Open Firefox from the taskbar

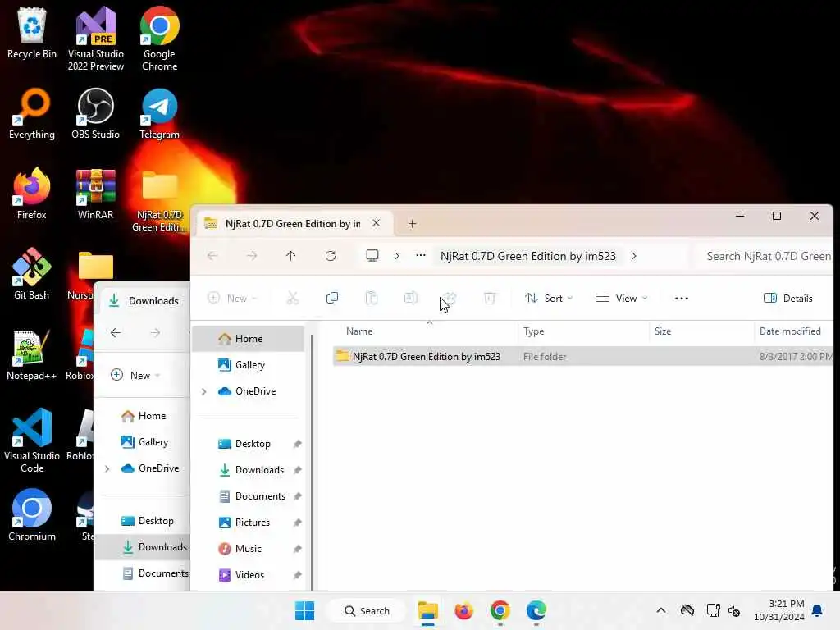[x=464, y=610]
